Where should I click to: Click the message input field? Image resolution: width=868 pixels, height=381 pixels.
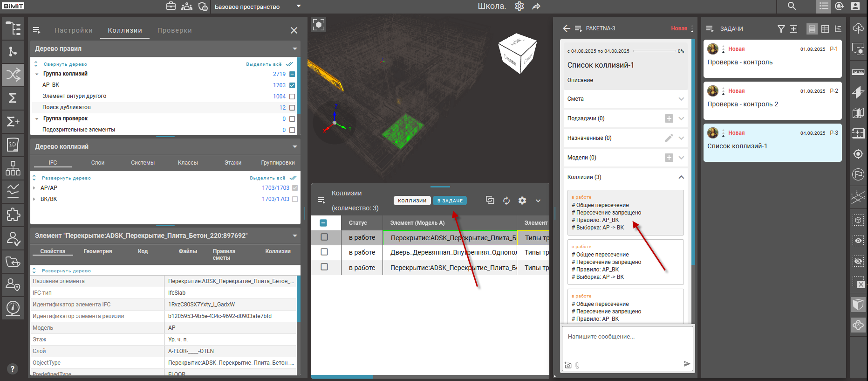[627, 343]
